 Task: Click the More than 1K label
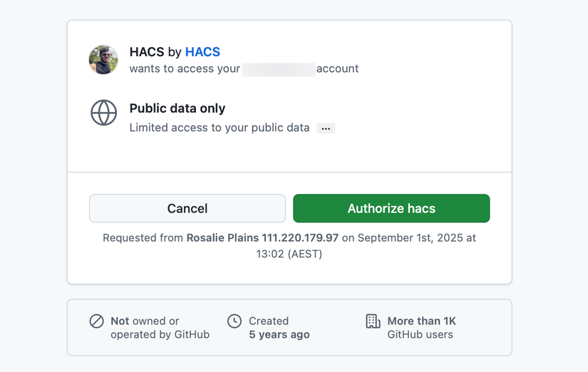point(421,321)
